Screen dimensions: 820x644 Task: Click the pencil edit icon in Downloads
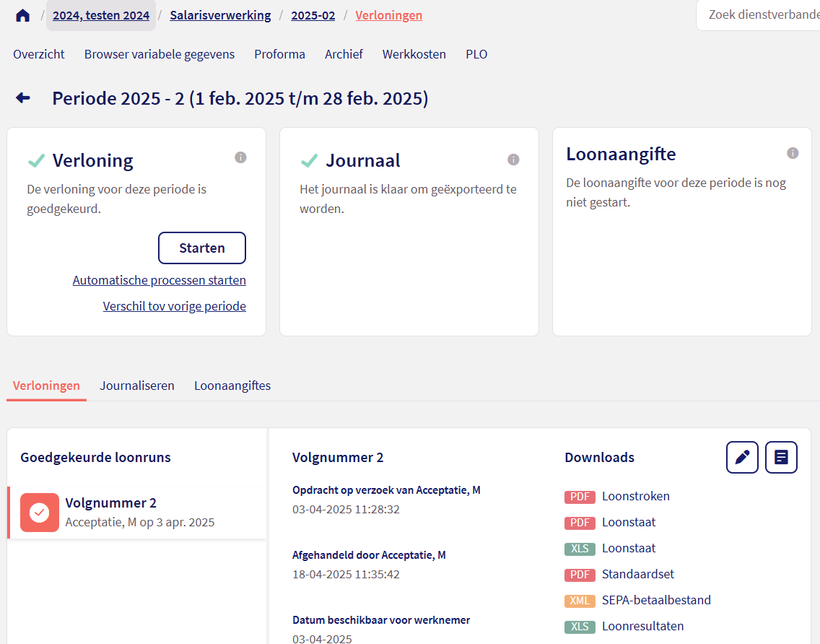(742, 457)
